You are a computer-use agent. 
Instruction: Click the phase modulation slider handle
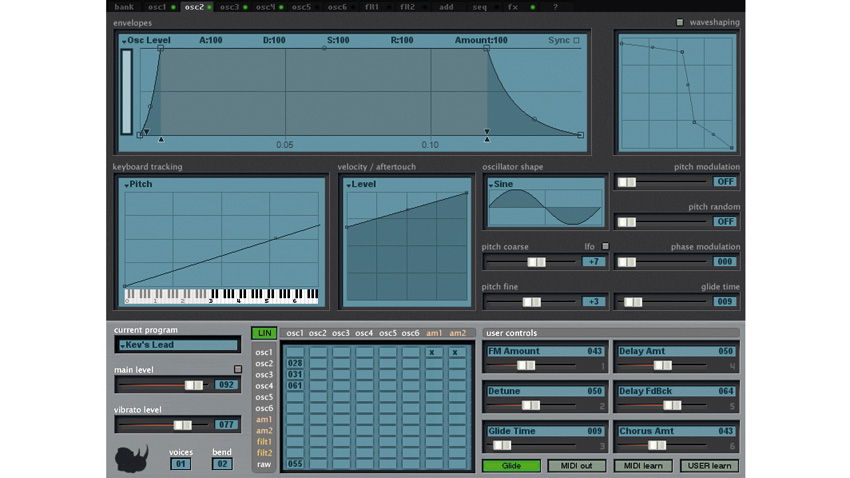(627, 262)
